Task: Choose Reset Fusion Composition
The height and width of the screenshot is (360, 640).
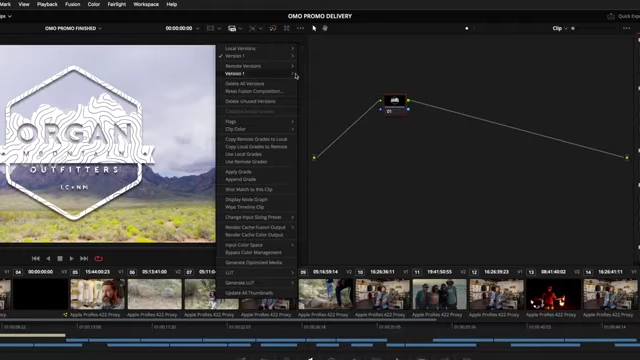Action: pyautogui.click(x=257, y=91)
